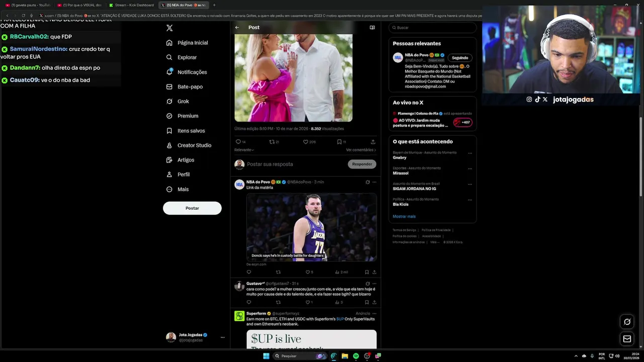Open the Gnabry trending topic
This screenshot has width=644, height=362.
click(x=399, y=157)
